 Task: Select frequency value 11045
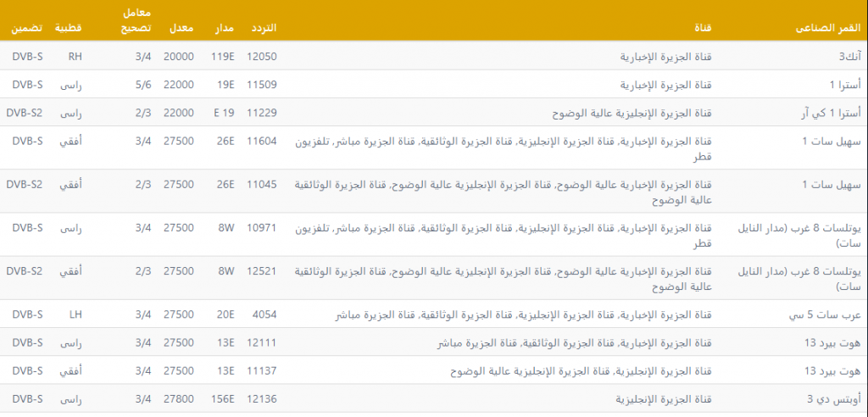coord(261,185)
